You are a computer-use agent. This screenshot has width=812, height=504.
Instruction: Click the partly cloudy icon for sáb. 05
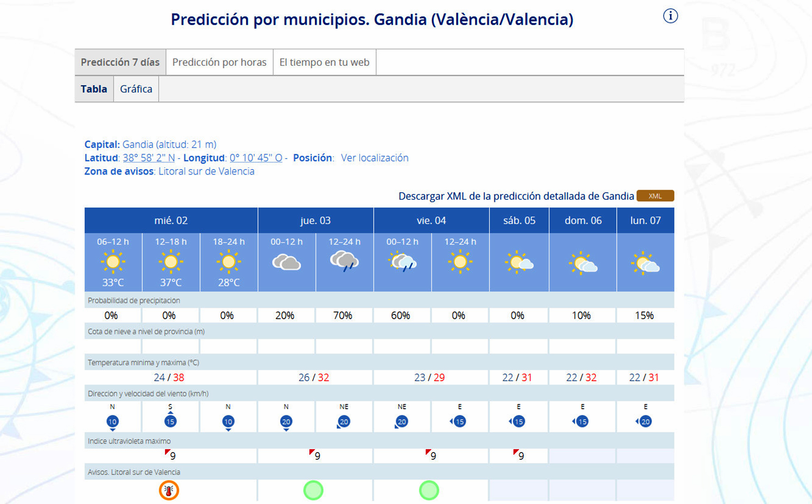click(x=519, y=263)
